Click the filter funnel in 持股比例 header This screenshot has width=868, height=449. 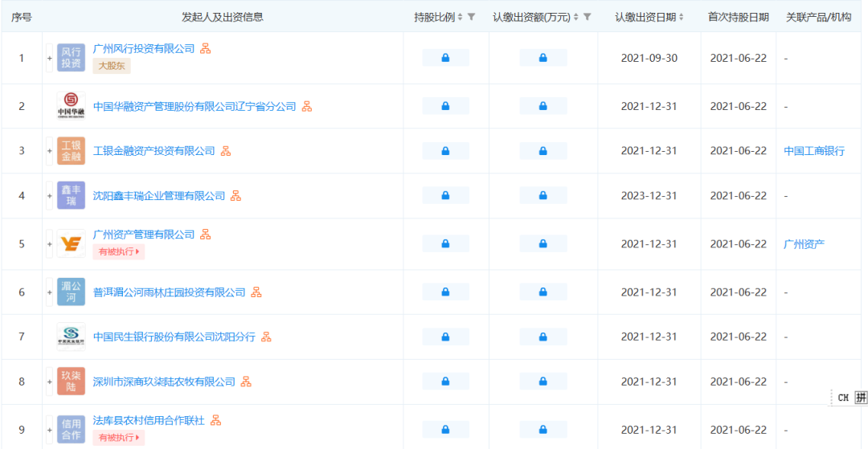pos(472,17)
